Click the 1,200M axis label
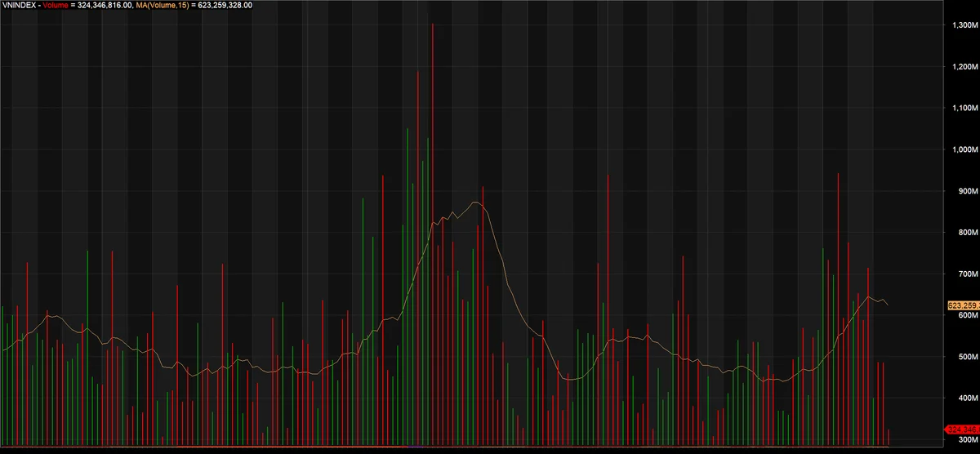Image resolution: width=980 pixels, height=454 pixels. [964, 67]
